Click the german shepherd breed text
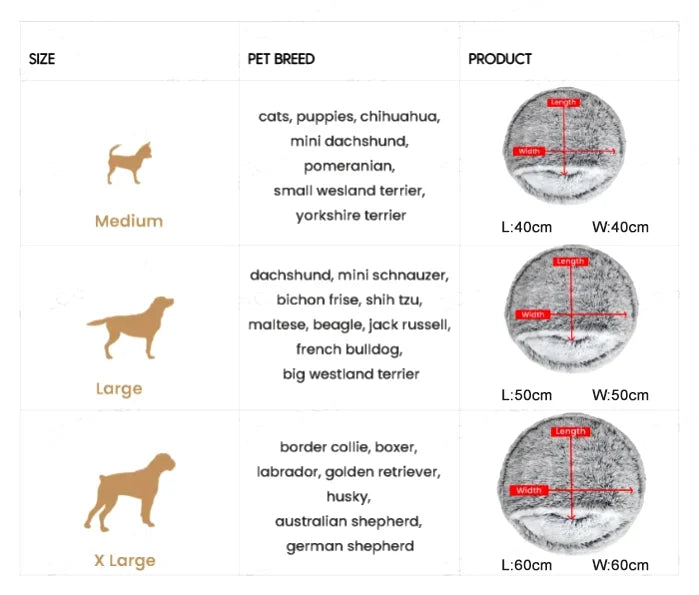The width and height of the screenshot is (699, 595). (350, 546)
